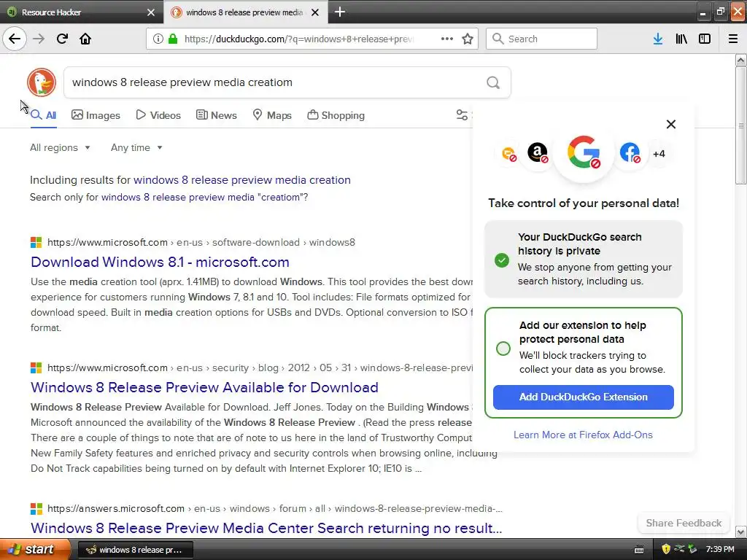Switch to the Resource Hacker tab
Screen dimensions: 747x560
coord(82,12)
